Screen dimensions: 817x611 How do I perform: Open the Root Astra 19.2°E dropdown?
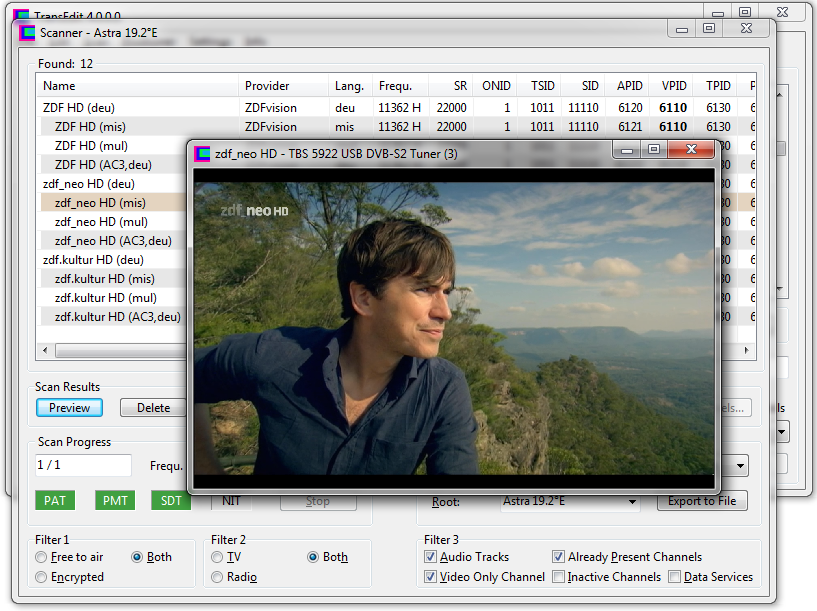click(632, 502)
